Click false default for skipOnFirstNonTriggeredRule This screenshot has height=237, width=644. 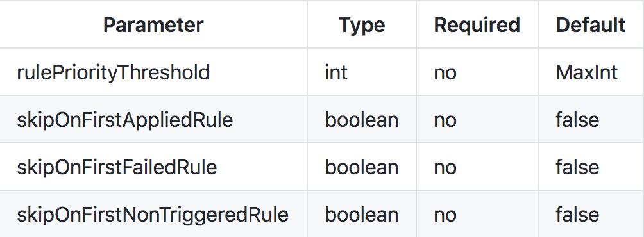577,215
